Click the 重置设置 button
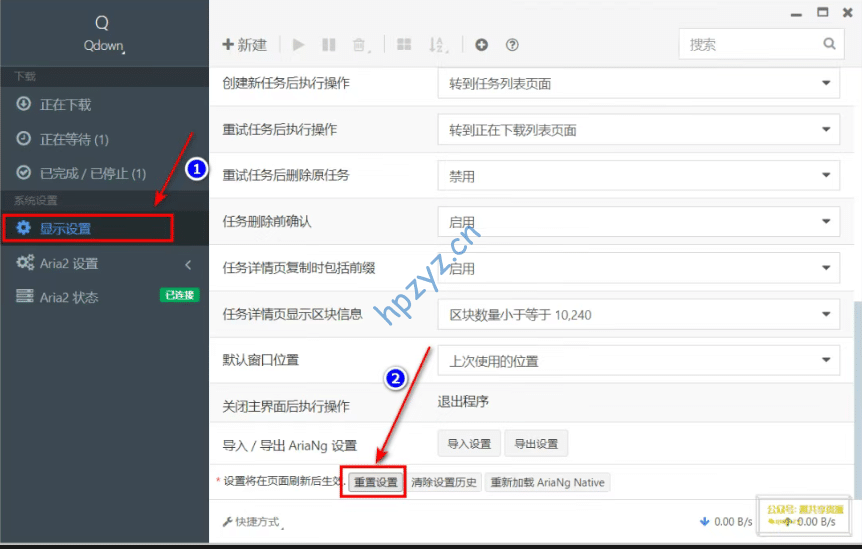Screen dimensions: 862x549 (x=376, y=482)
